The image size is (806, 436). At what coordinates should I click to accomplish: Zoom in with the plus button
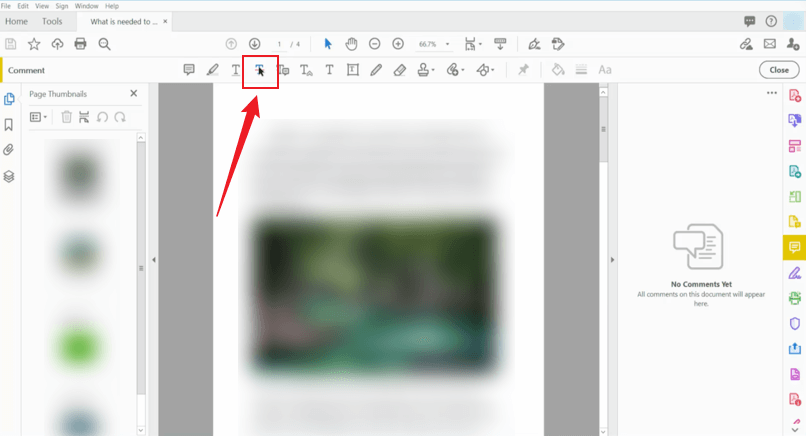pos(398,44)
